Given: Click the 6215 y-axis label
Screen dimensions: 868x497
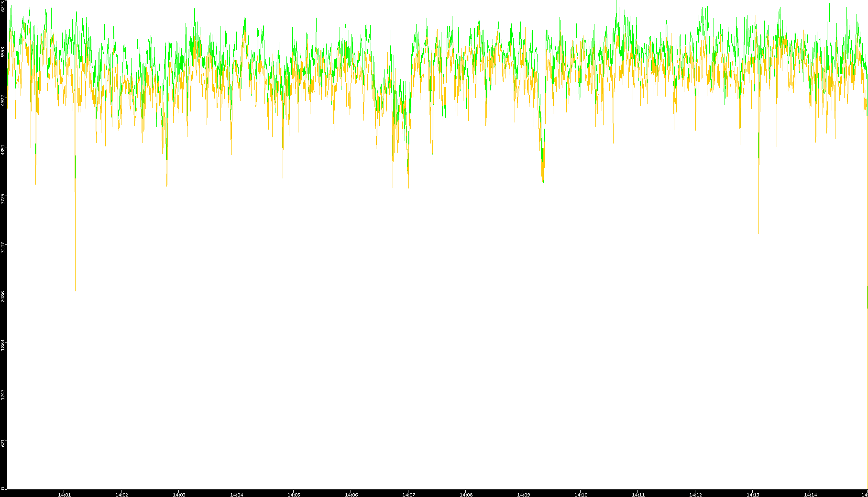Looking at the screenshot, I should point(3,6).
